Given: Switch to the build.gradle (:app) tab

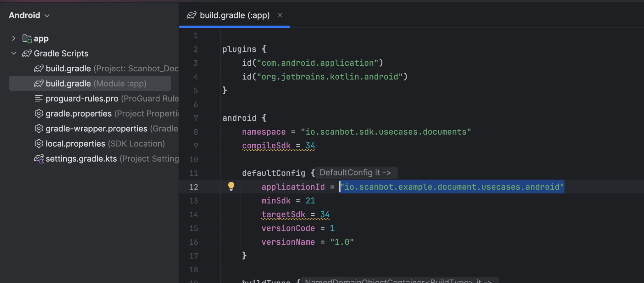Looking at the screenshot, I should (x=234, y=15).
